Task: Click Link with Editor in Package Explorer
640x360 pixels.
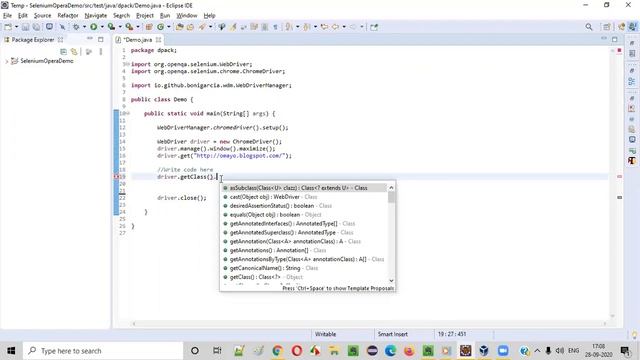Action: pyautogui.click(x=74, y=51)
